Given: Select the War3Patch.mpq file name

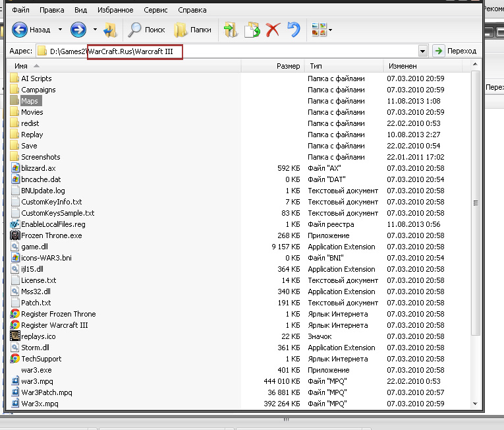Looking at the screenshot, I should coord(47,392).
